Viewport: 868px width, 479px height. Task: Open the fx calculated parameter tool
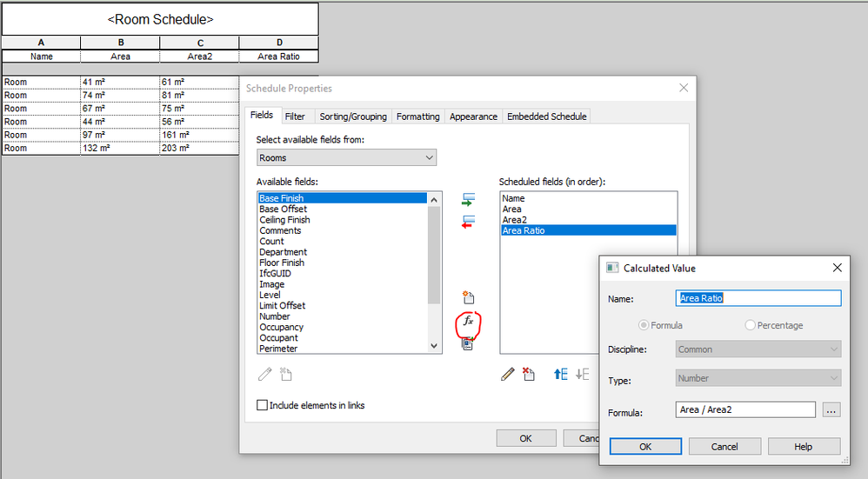click(468, 321)
